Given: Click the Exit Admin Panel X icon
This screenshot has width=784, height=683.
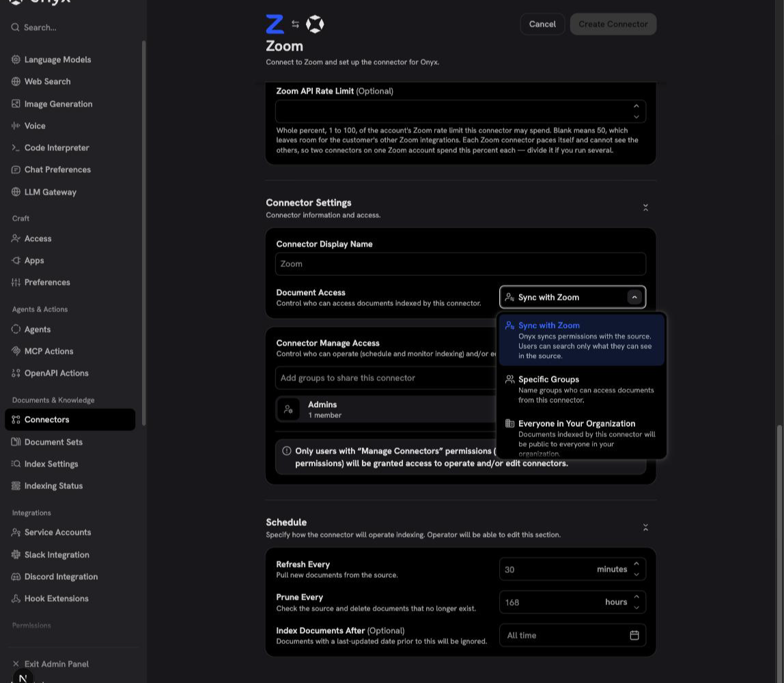Looking at the screenshot, I should tap(16, 664).
